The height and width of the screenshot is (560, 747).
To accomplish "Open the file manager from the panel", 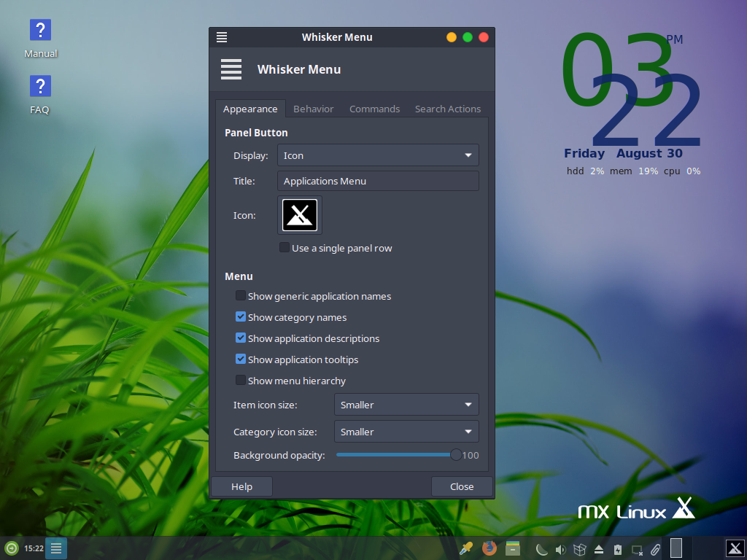I will click(513, 548).
